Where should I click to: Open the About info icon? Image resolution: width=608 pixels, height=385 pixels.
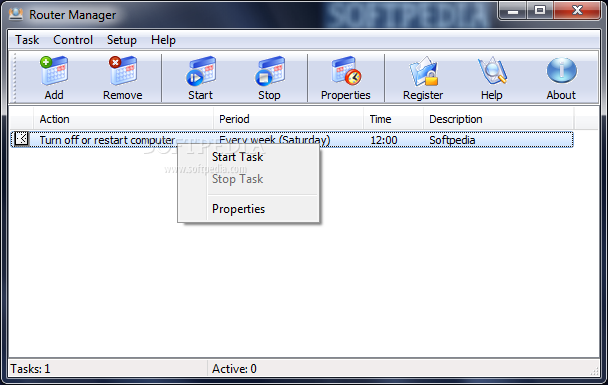561,71
